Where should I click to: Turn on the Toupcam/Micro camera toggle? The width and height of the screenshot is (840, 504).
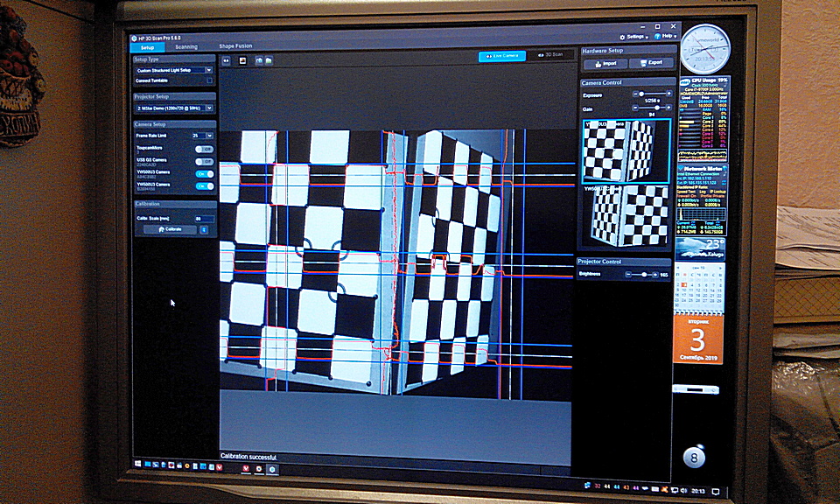(204, 149)
